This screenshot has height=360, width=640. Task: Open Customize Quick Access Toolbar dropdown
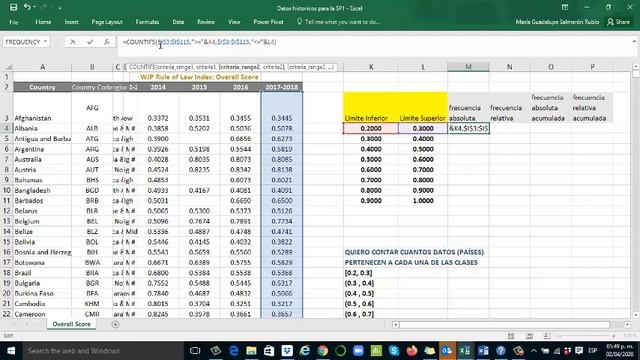(60, 8)
